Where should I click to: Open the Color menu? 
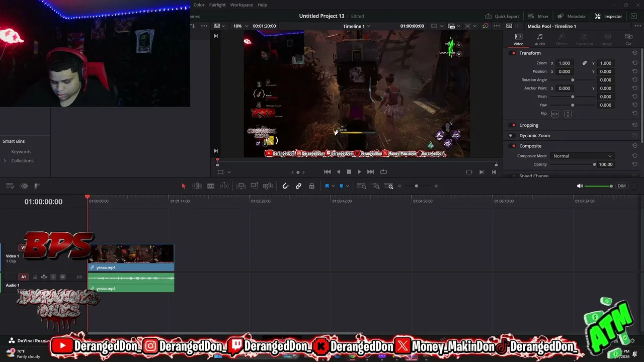[x=199, y=5]
